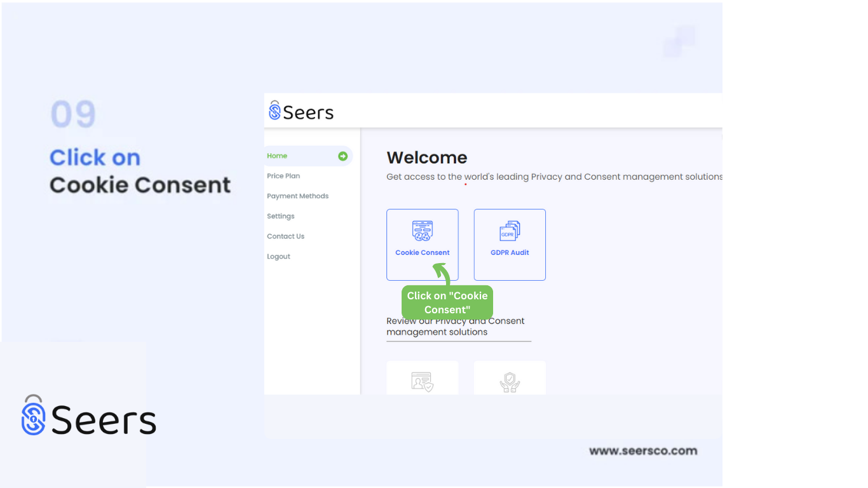
Task: Click the www.seersco.com text
Action: pyautogui.click(x=643, y=451)
